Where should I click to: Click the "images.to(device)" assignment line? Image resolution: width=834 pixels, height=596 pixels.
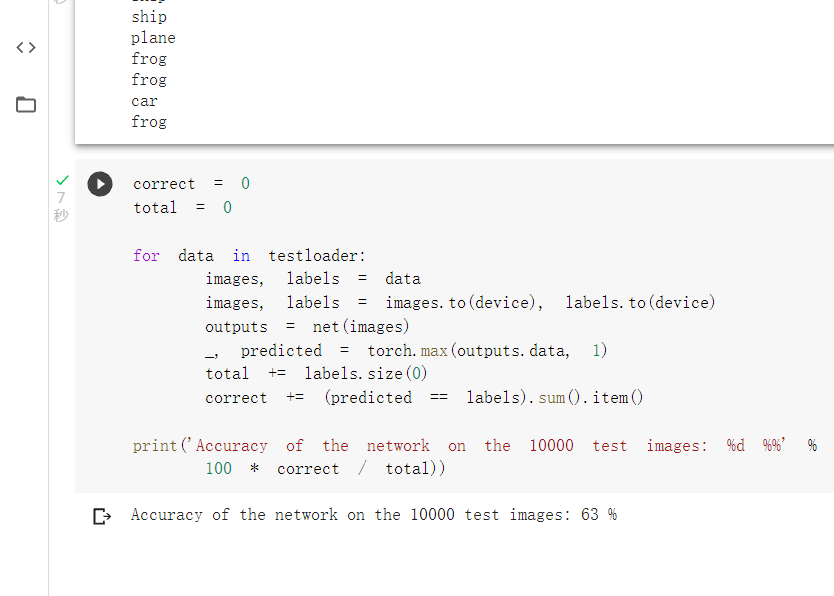pos(460,303)
